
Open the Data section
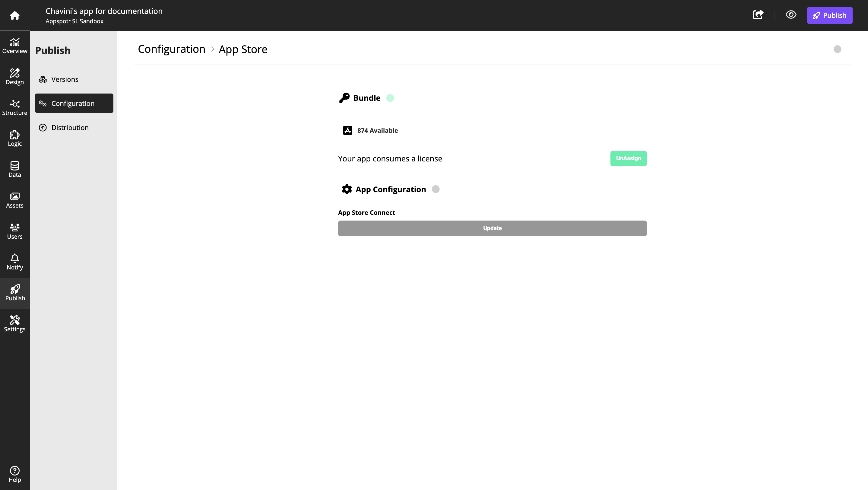pyautogui.click(x=14, y=170)
